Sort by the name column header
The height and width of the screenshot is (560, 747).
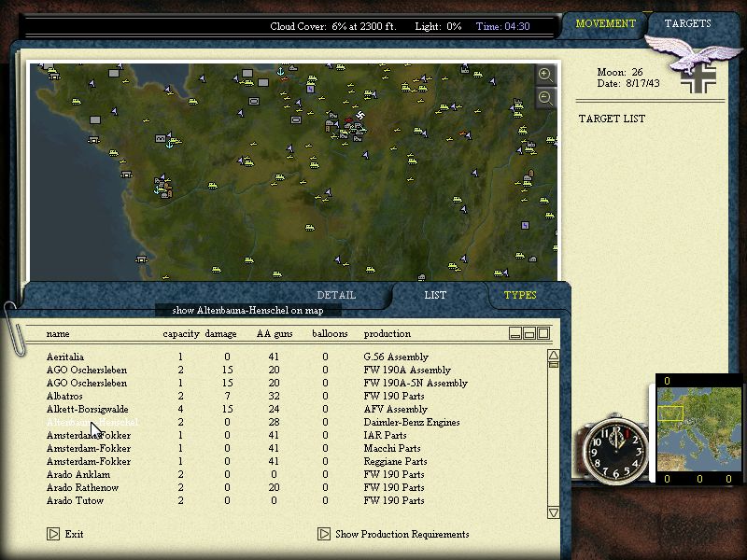click(x=58, y=333)
